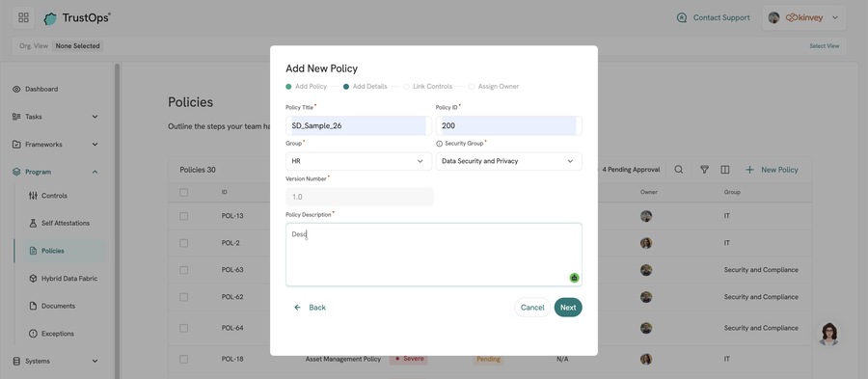Click the Tasks list icon in the sidebar
The image size is (868, 379).
tap(16, 117)
